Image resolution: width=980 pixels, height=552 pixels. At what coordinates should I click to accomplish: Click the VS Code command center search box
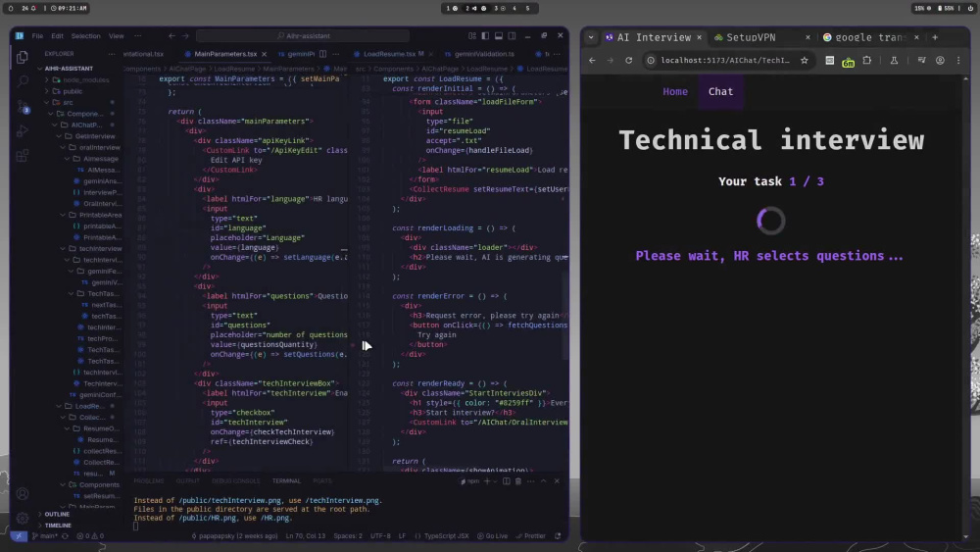point(303,35)
